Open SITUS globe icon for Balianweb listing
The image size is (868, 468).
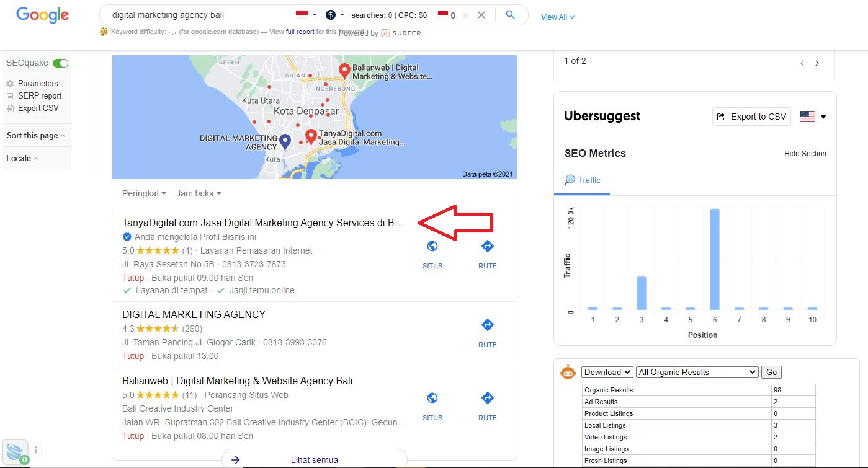click(432, 398)
